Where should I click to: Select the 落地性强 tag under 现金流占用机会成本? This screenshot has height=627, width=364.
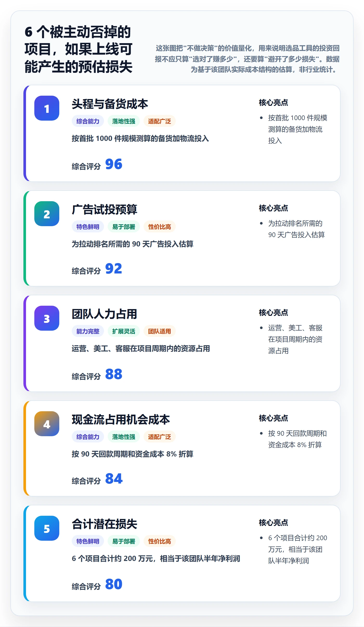[124, 437]
